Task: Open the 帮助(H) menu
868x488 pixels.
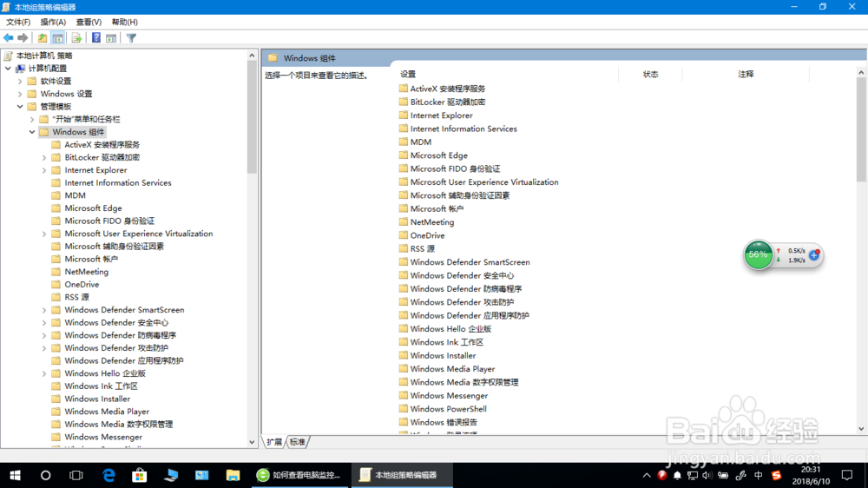Action: click(124, 23)
